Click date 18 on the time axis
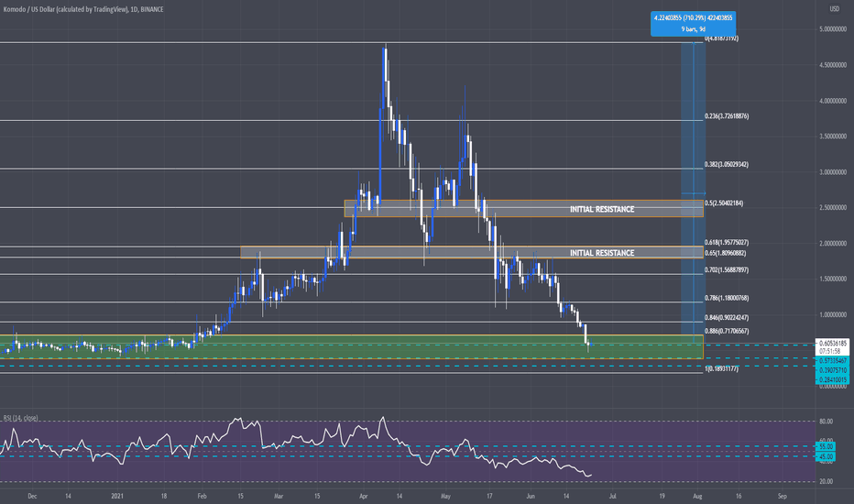This screenshot has height=504, width=854. pyautogui.click(x=164, y=496)
